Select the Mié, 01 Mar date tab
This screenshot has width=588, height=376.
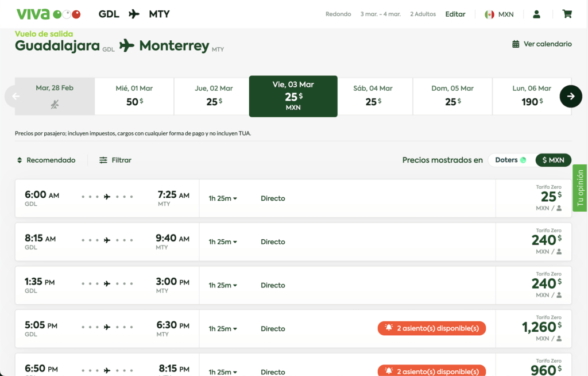point(134,96)
